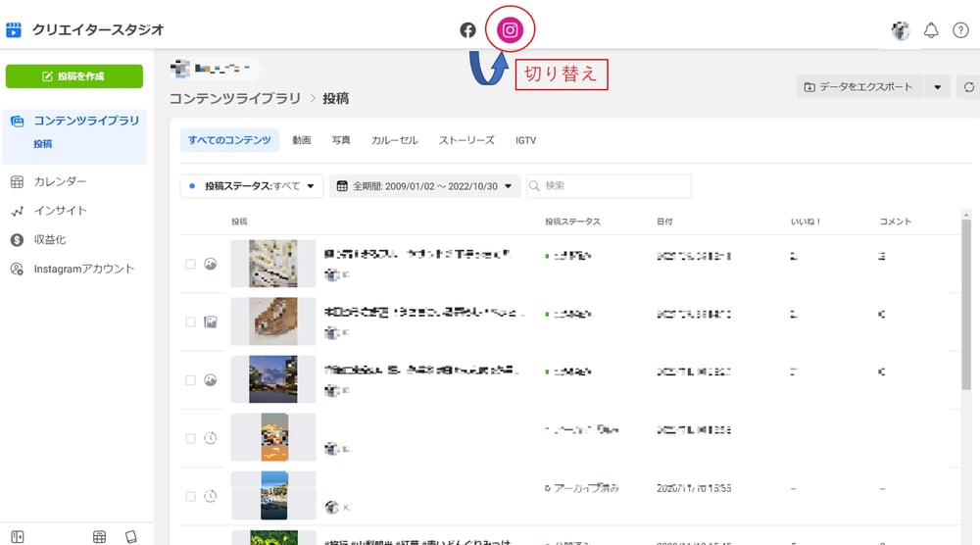Click the calendar icon in the date filter
The image size is (980, 545).
pos(342,186)
